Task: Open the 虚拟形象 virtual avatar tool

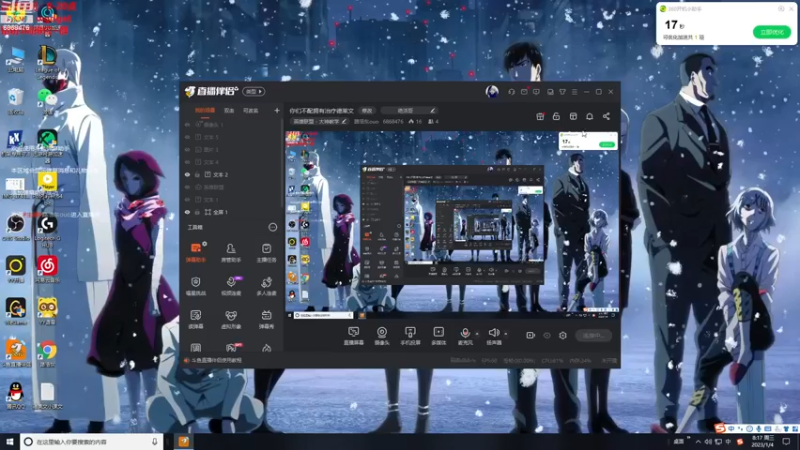Action: pos(231,319)
